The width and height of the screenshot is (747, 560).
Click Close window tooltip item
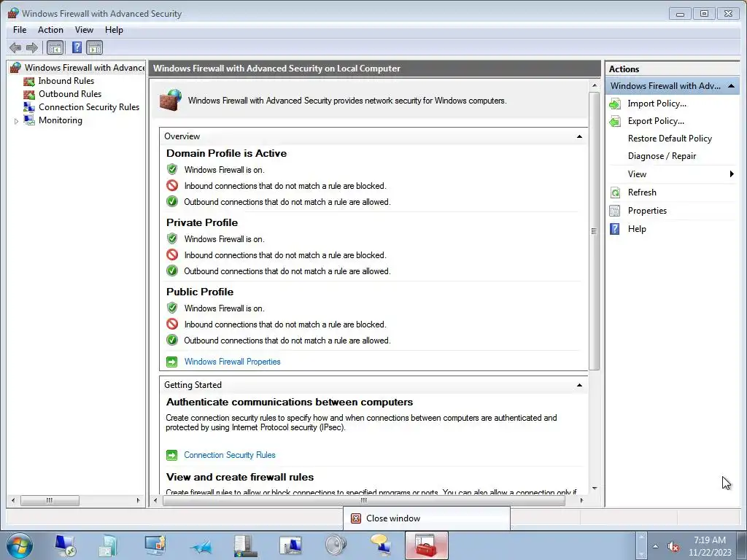tap(426, 518)
